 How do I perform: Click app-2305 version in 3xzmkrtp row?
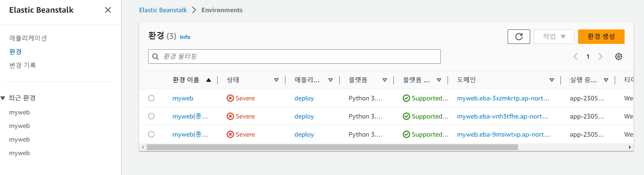click(x=587, y=98)
